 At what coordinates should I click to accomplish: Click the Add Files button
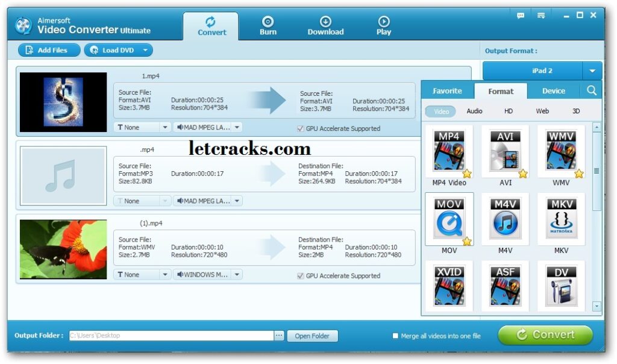49,51
